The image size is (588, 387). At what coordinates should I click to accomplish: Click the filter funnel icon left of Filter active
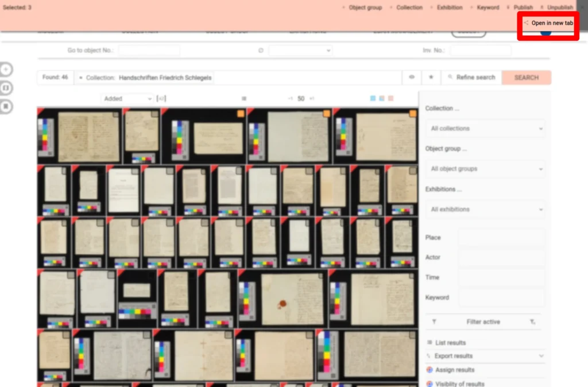(x=434, y=322)
